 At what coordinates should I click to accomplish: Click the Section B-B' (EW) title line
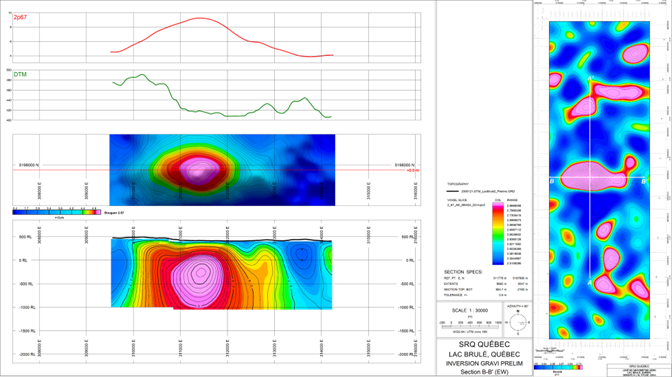point(484,372)
